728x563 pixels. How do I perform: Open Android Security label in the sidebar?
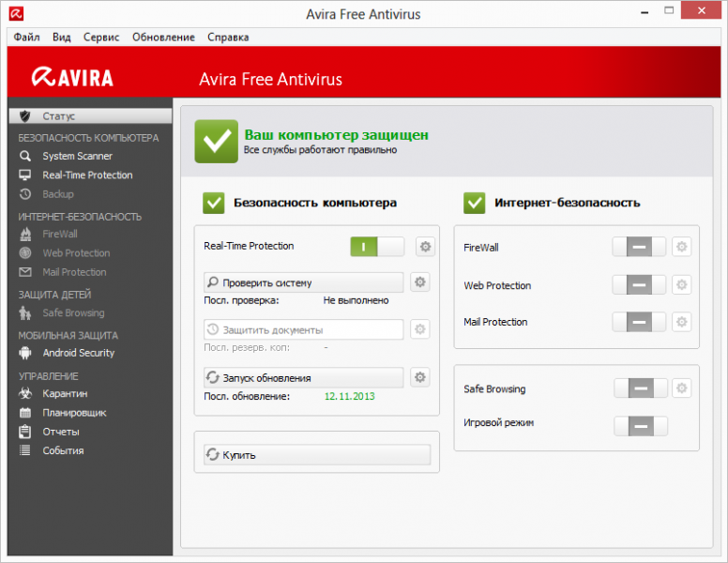79,353
